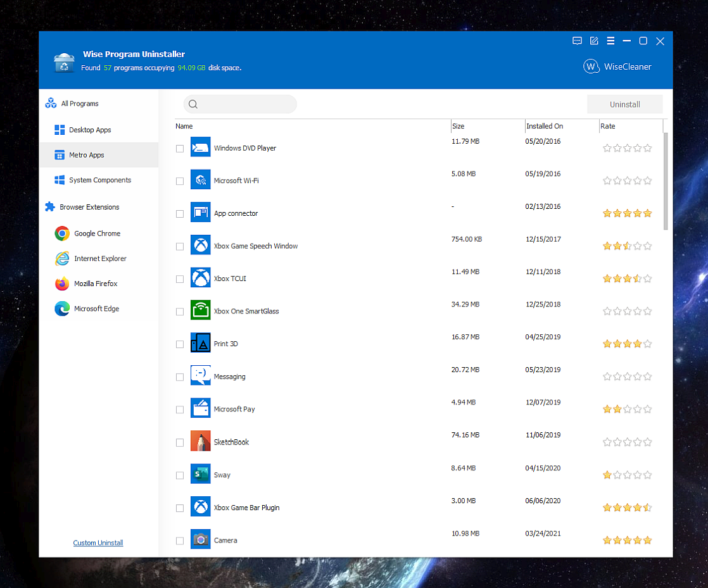
Task: Open the feedback chat icon in title bar
Action: [577, 41]
